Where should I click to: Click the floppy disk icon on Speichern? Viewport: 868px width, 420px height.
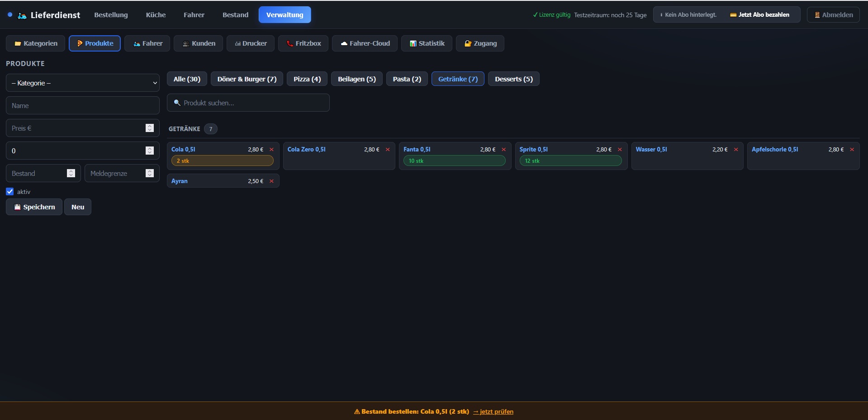click(x=17, y=207)
